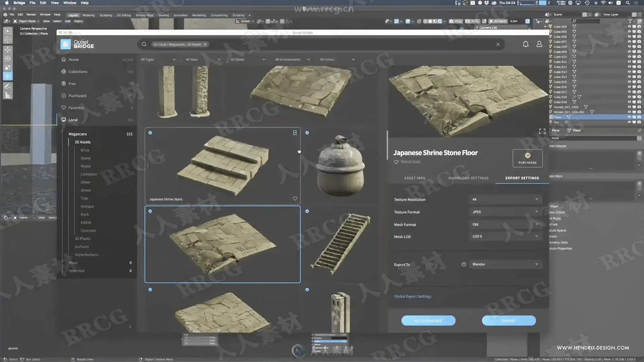
Task: Click the Export To help question icon
Action: pyautogui.click(x=464, y=264)
